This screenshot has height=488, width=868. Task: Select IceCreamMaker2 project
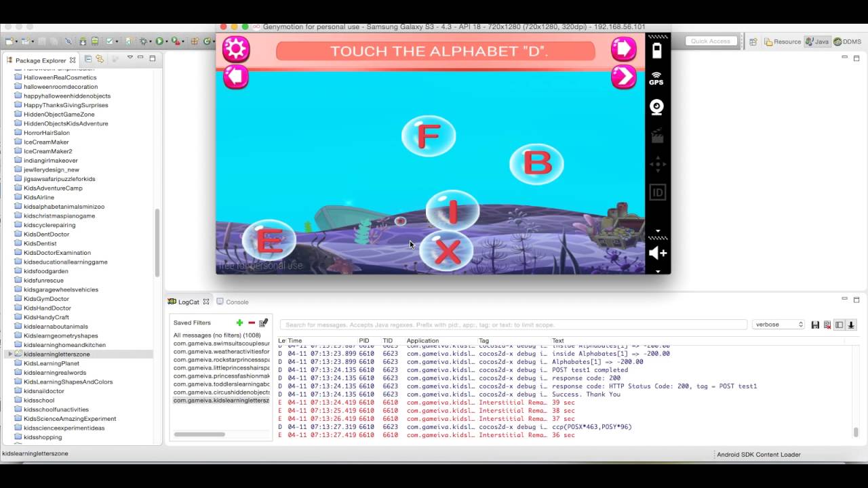pos(47,151)
